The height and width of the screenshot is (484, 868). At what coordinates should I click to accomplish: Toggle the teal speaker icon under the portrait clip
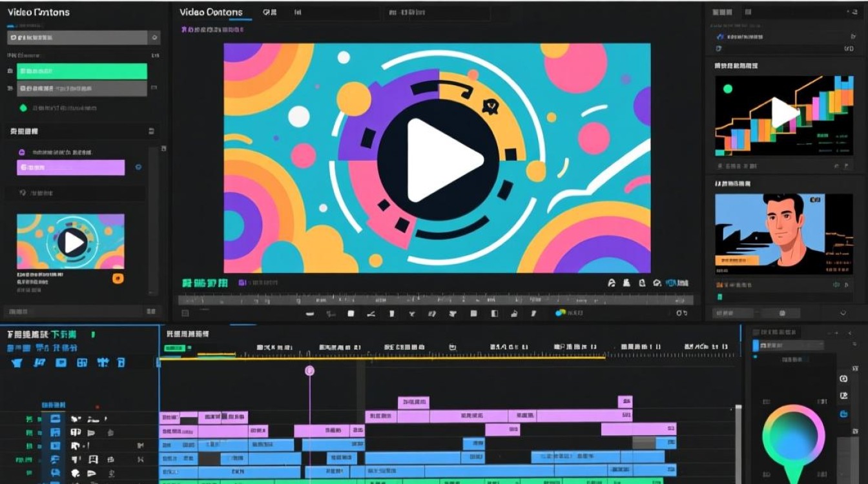836,285
